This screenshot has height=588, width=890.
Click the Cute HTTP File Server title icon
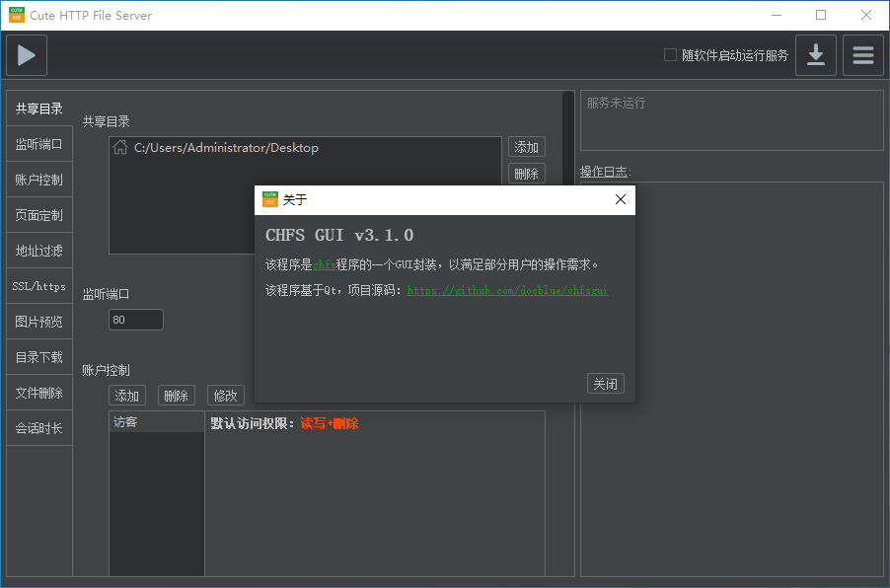pyautogui.click(x=17, y=15)
